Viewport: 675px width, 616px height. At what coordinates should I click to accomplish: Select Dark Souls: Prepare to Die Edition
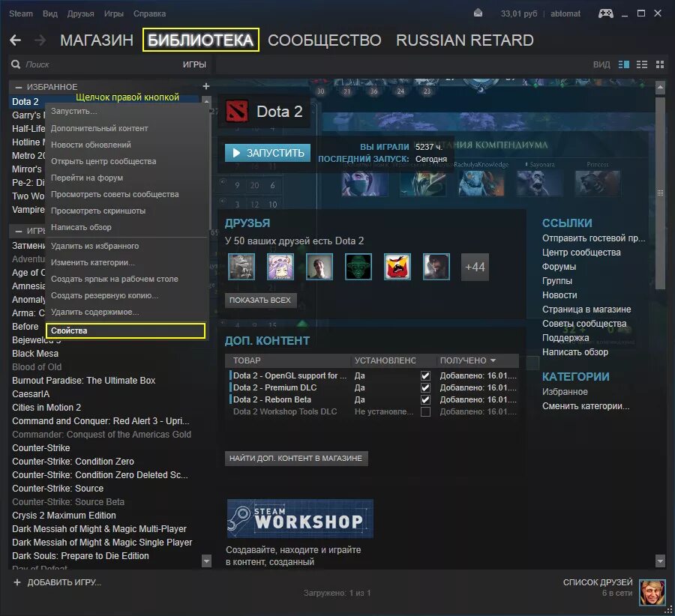coord(80,556)
